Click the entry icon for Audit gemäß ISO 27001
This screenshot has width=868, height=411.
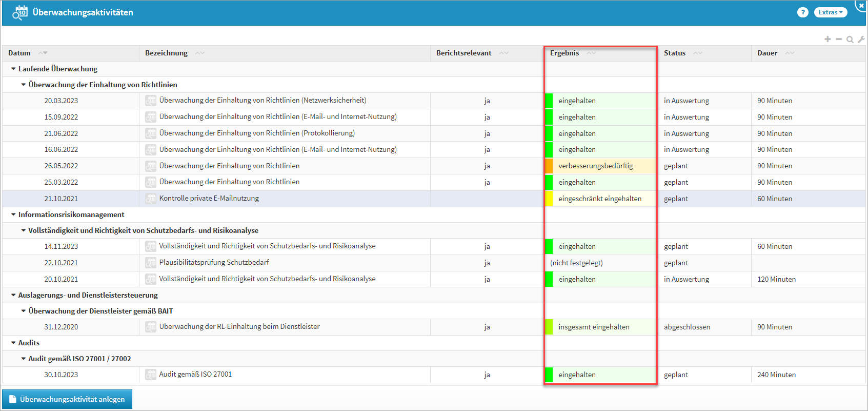[x=151, y=375]
